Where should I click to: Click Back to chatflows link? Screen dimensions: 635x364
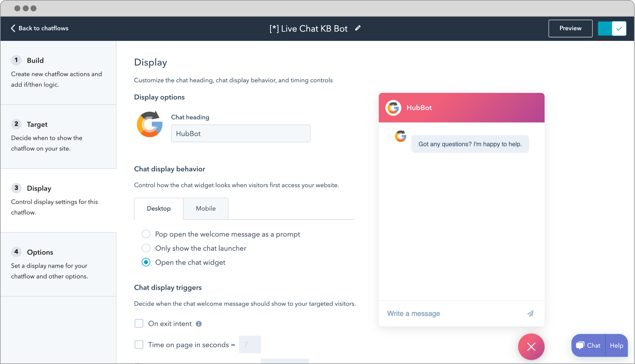click(x=39, y=28)
